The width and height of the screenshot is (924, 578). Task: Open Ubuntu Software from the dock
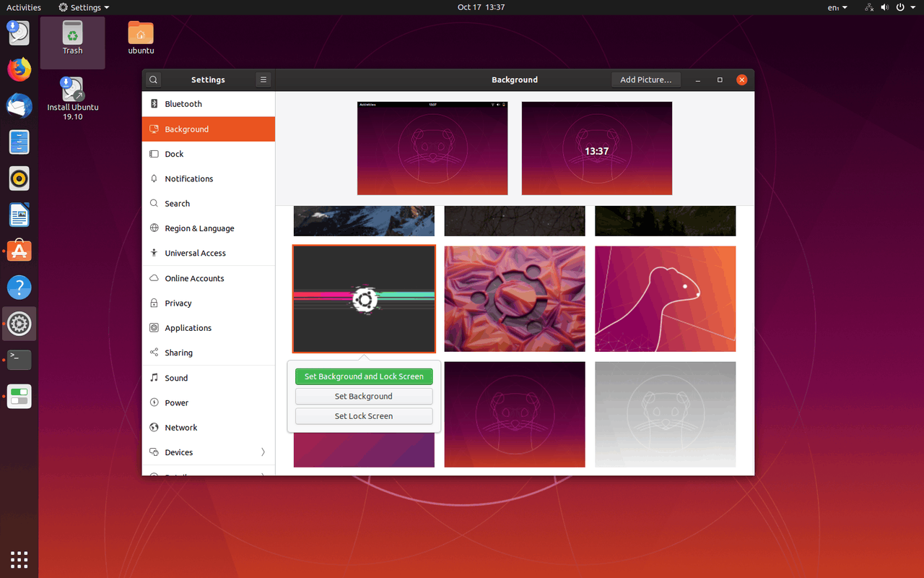click(x=19, y=251)
